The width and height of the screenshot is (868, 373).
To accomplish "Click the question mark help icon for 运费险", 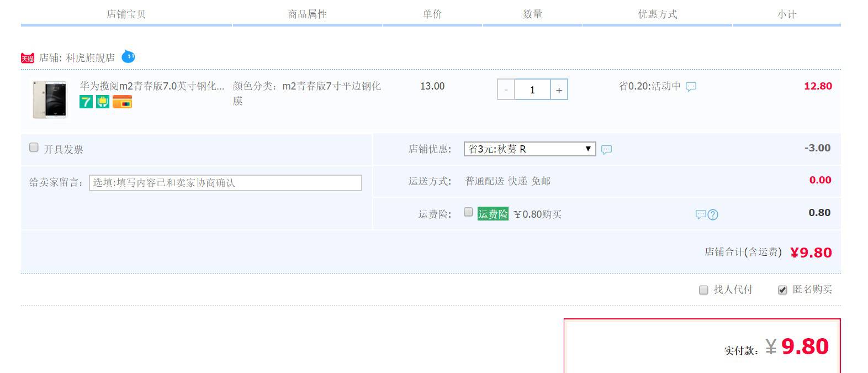I will (713, 214).
